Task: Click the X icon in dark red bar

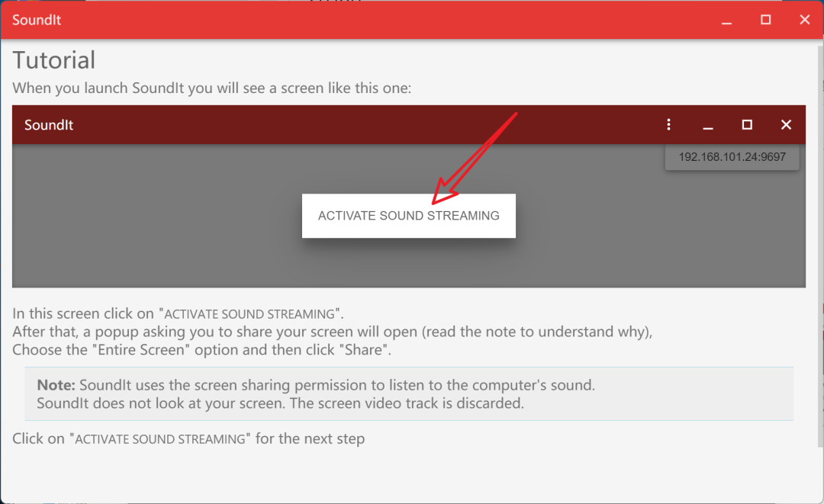Action: coord(786,125)
